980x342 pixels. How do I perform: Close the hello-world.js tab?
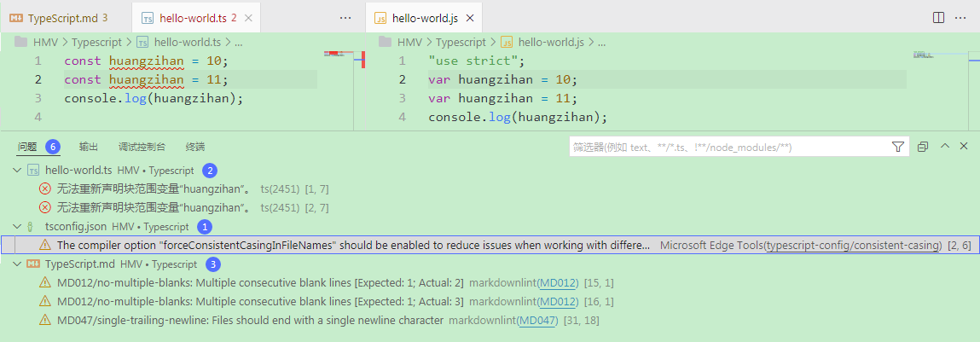click(x=470, y=18)
